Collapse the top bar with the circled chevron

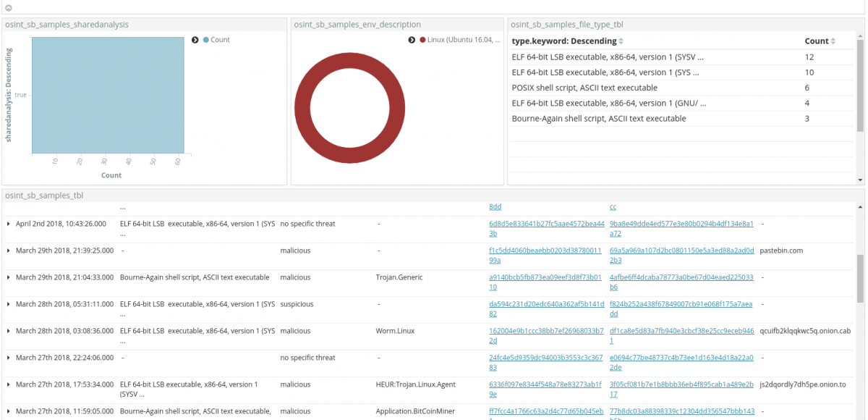click(x=7, y=7)
